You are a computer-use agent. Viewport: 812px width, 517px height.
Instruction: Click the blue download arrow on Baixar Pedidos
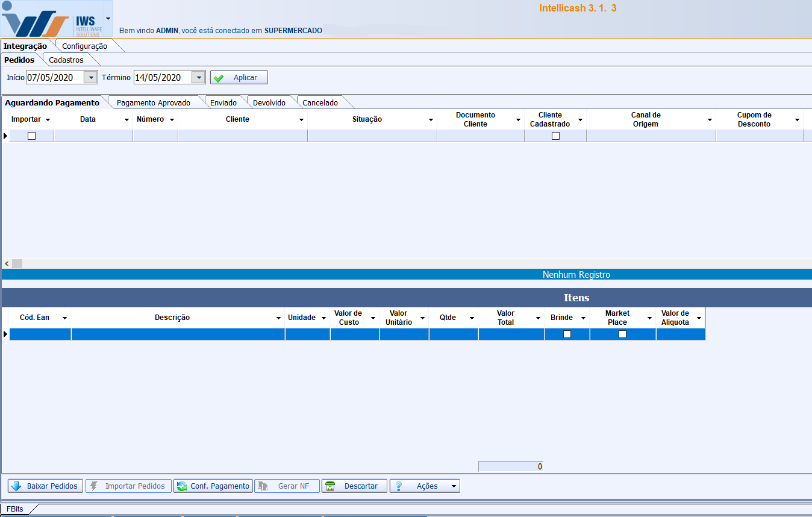click(16, 486)
